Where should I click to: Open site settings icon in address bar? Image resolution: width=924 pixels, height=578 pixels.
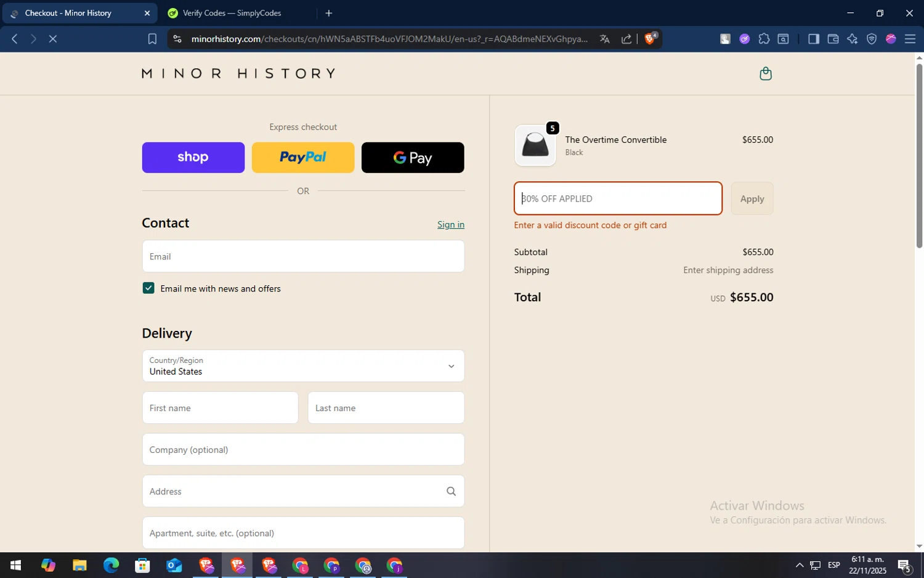coord(177,39)
